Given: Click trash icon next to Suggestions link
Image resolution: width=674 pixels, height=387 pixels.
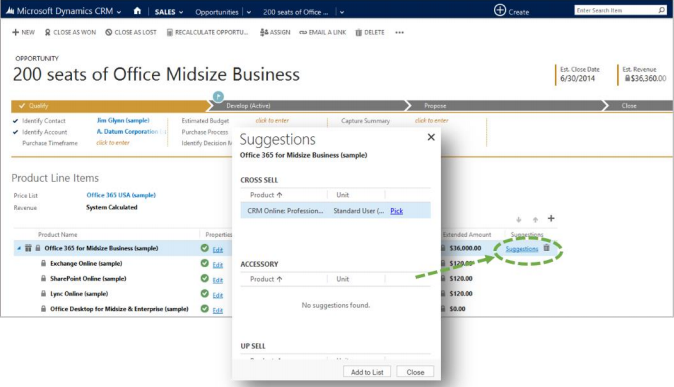Looking at the screenshot, I should (x=546, y=248).
